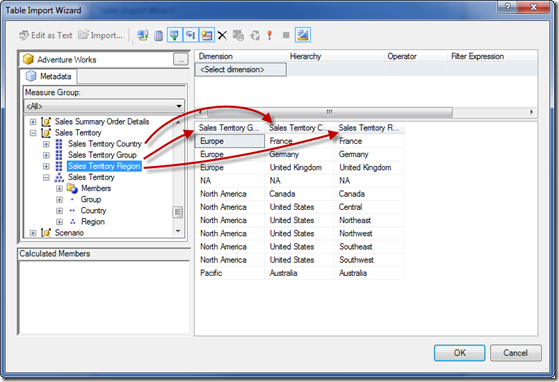Click the metadata tree scrollbar thumb

tap(178, 212)
